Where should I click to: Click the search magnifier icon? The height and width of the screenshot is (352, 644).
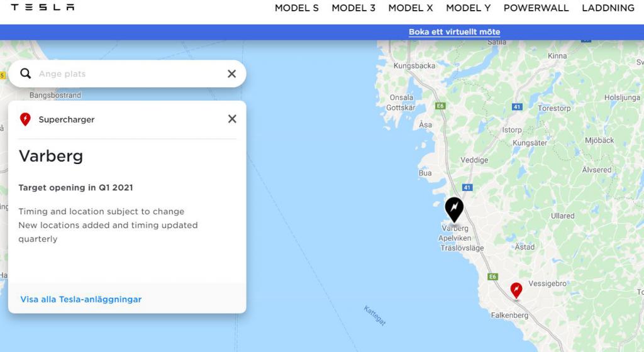coord(26,74)
